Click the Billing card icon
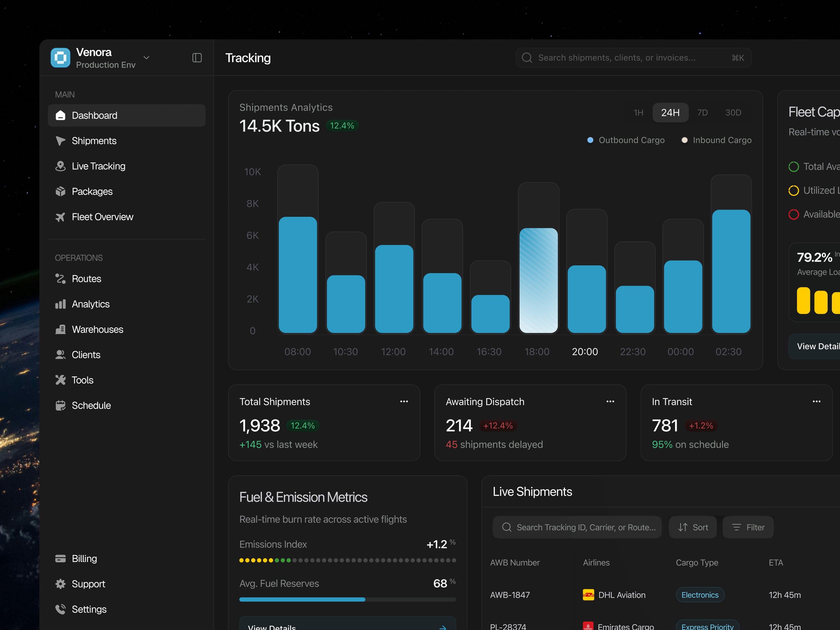 pos(60,559)
